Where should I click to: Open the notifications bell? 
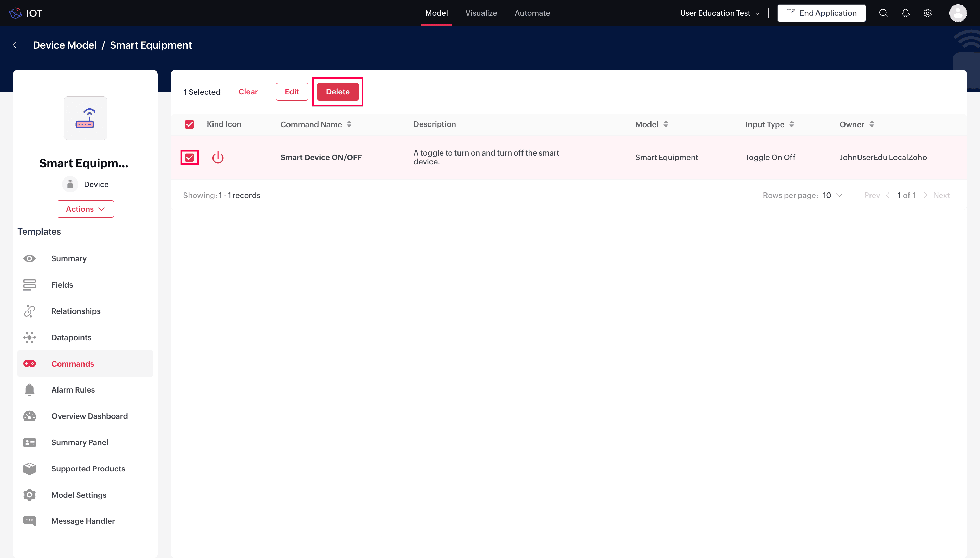[905, 13]
